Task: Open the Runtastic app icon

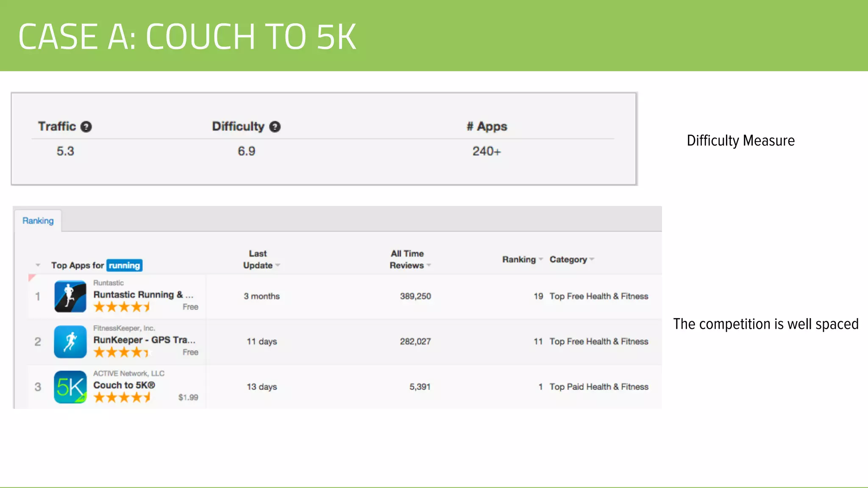Action: 70,297
